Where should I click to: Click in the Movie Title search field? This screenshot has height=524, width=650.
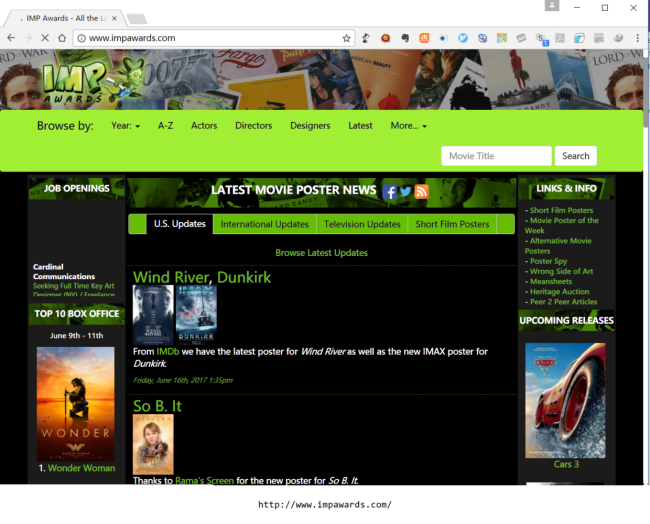pyautogui.click(x=496, y=156)
